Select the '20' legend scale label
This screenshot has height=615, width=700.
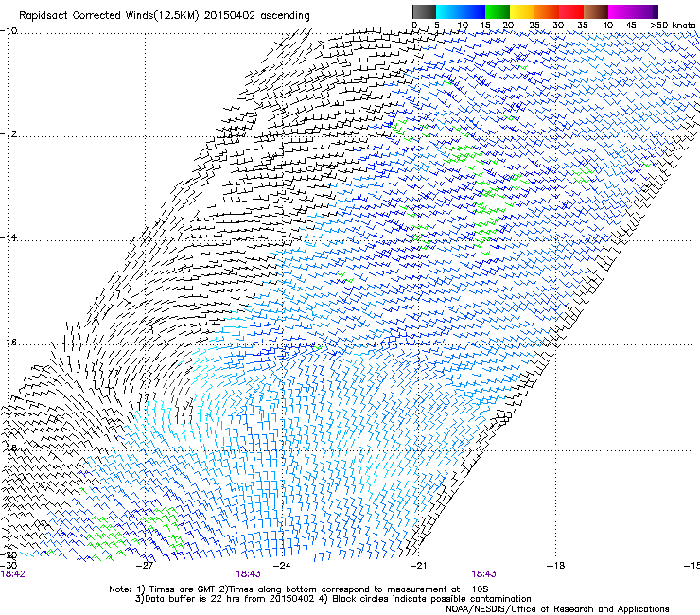coord(508,26)
